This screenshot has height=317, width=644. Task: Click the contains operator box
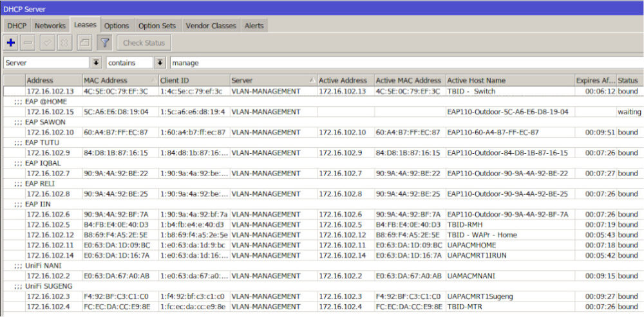pyautogui.click(x=130, y=63)
